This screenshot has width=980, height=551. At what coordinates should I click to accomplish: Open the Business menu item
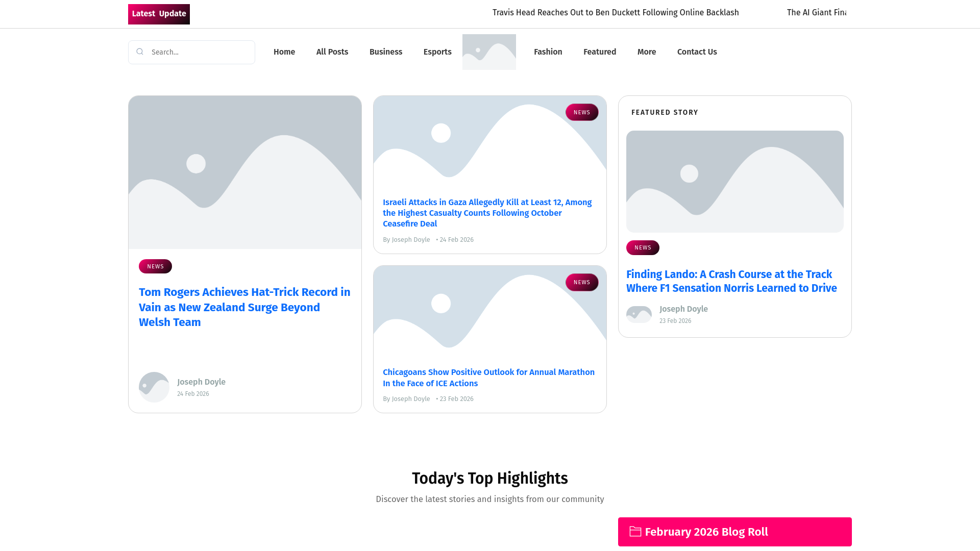[x=385, y=52]
